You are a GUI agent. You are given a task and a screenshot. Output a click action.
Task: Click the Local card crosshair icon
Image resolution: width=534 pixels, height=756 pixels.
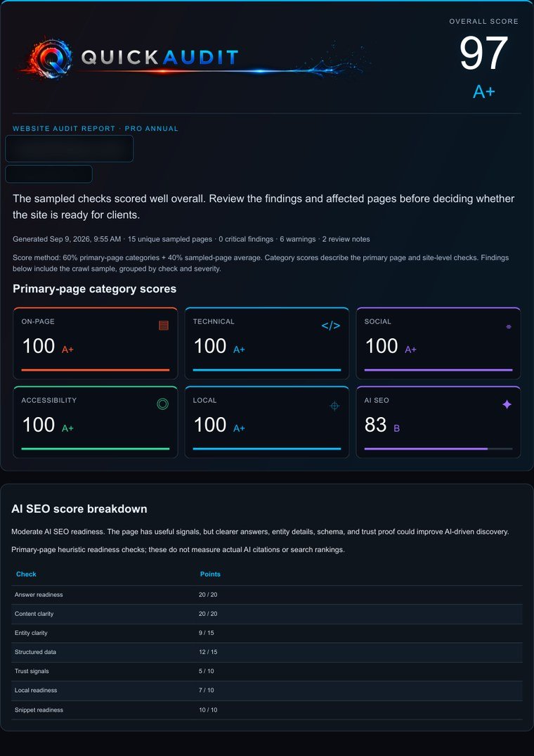pos(334,406)
